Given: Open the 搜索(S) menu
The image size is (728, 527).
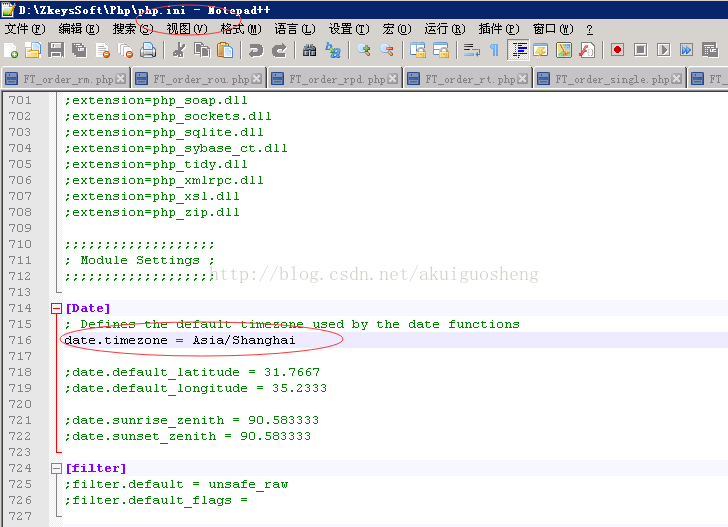Looking at the screenshot, I should (x=133, y=29).
